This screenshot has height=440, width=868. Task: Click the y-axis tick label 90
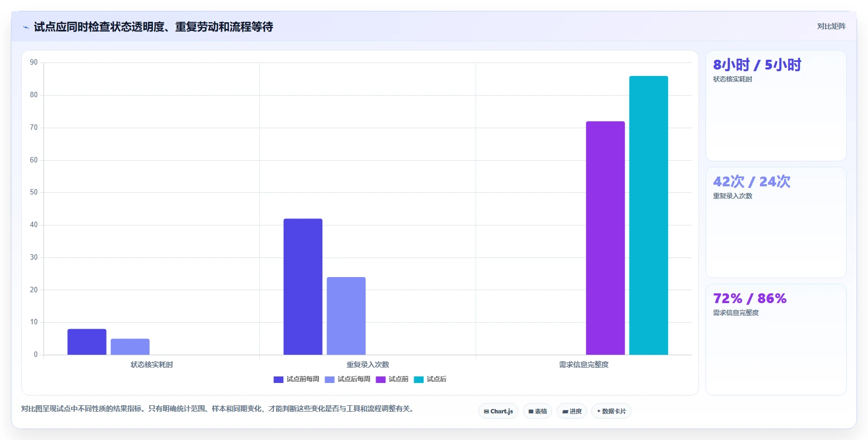pos(34,62)
